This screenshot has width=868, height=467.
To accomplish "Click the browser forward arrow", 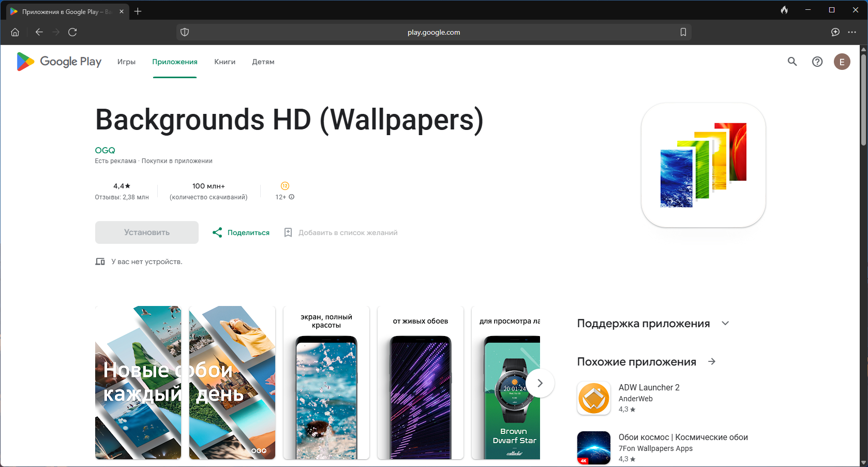I will click(56, 32).
